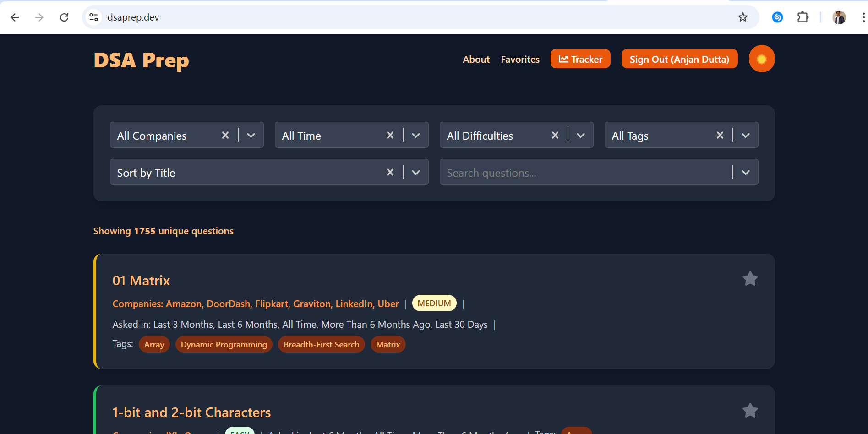Go to the Favorites section
The height and width of the screenshot is (434, 868).
click(x=520, y=59)
